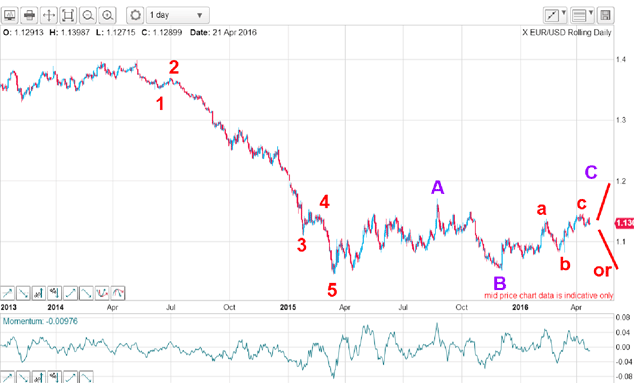The height and width of the screenshot is (383, 634).
Task: Click the fit-to-screen frame icon
Action: (x=68, y=15)
